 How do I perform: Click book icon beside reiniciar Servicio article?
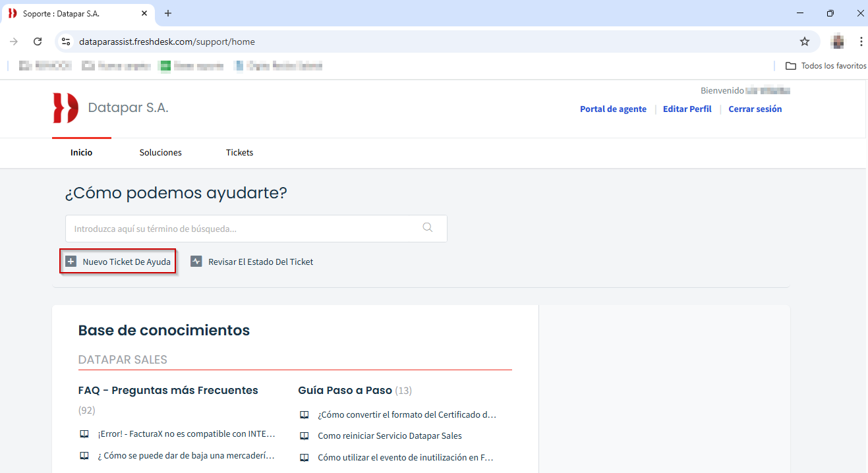click(x=304, y=436)
